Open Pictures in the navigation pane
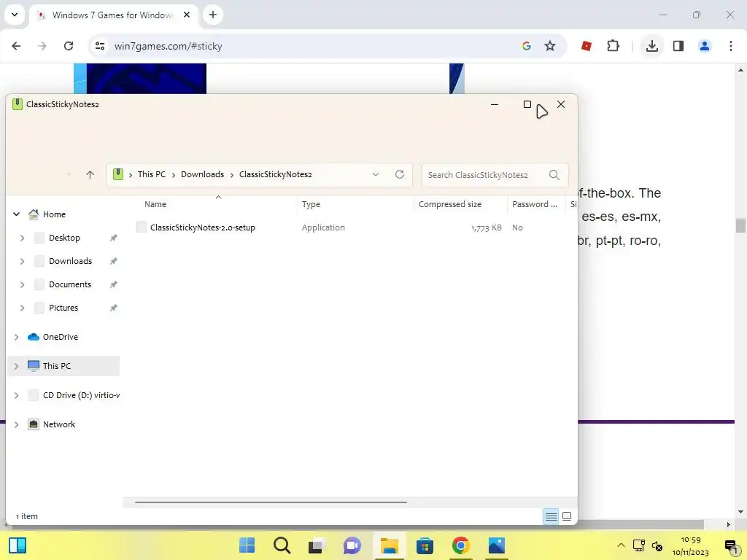 tap(63, 308)
